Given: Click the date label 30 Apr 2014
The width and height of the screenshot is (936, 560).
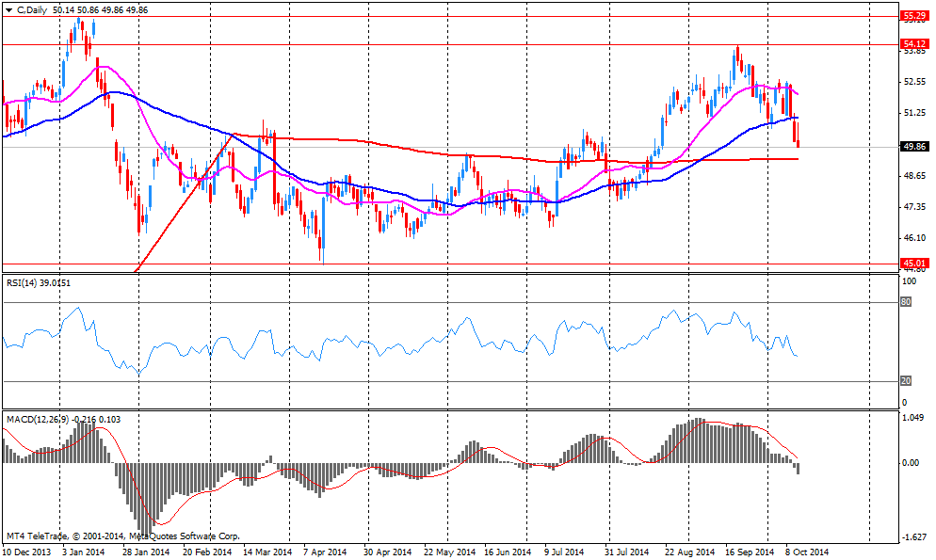Looking at the screenshot, I should point(387,552).
